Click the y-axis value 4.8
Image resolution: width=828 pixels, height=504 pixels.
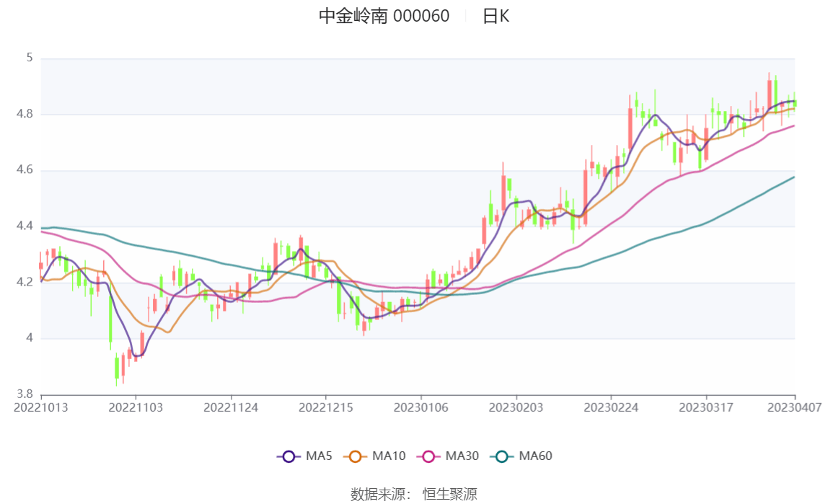pyautogui.click(x=25, y=114)
